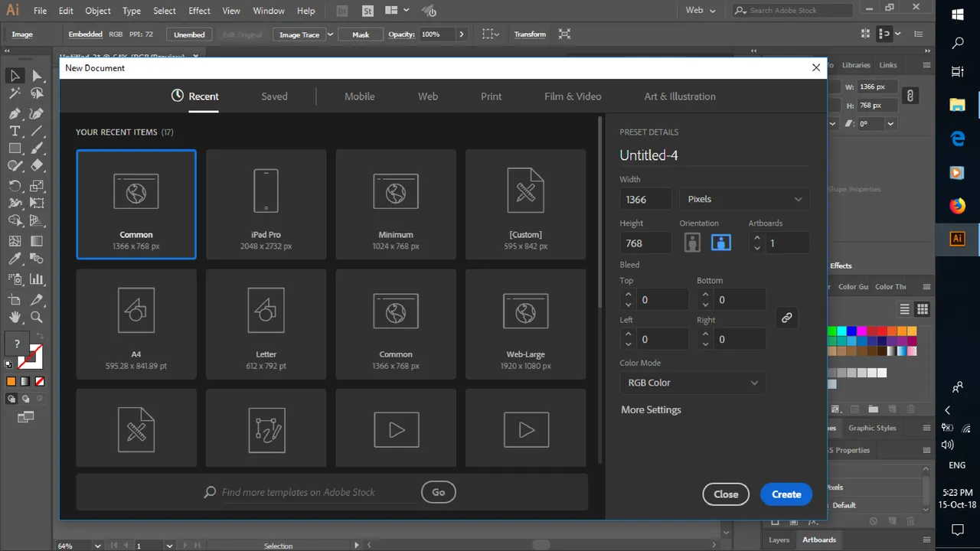Select the Direct Selection tool
The width and height of the screenshot is (980, 551).
(37, 76)
